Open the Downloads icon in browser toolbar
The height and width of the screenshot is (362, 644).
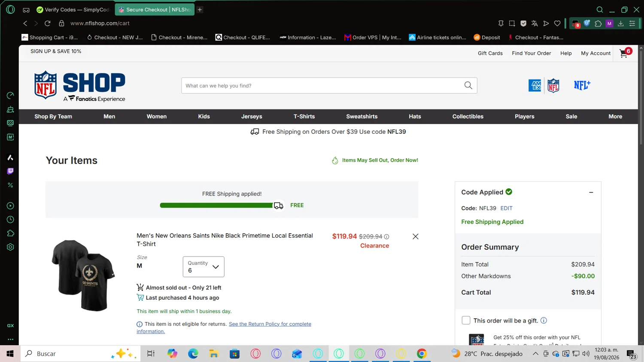tap(621, 24)
